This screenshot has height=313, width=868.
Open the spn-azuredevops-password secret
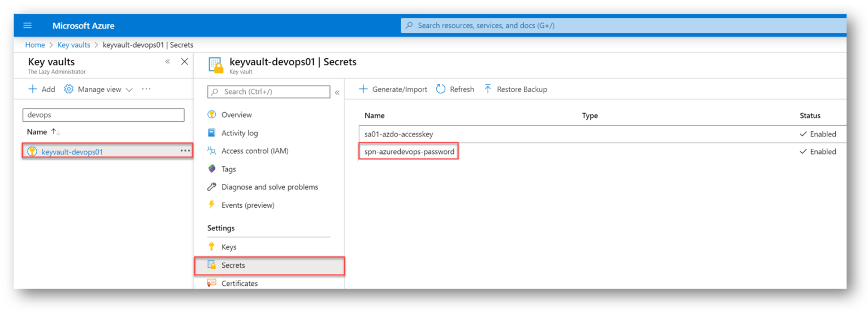click(x=409, y=152)
